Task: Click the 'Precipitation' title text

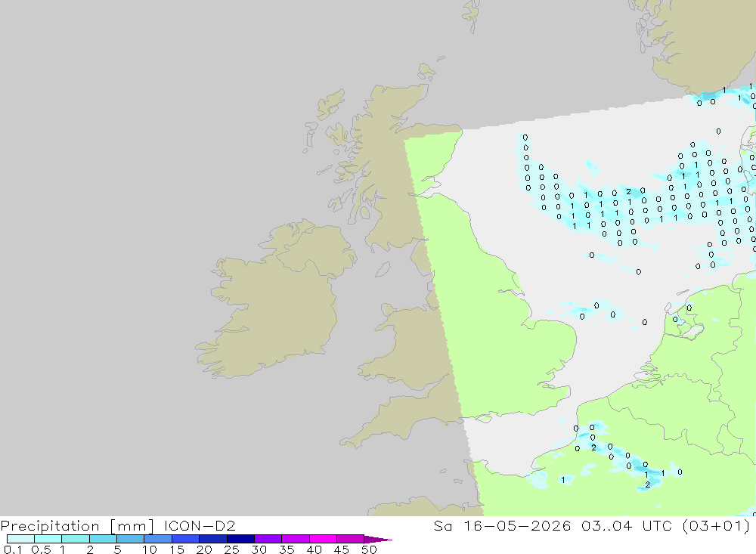Action: (x=50, y=526)
